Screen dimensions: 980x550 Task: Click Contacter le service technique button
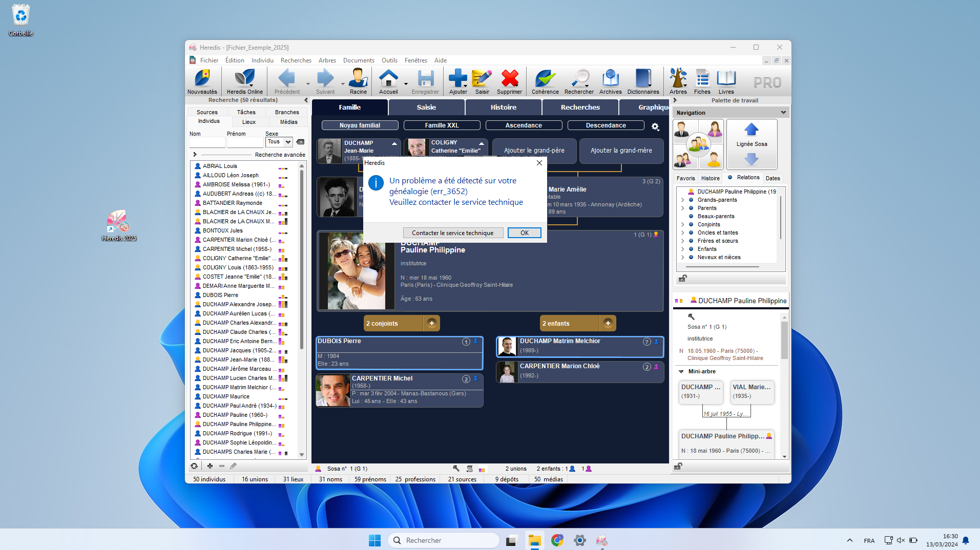(x=452, y=233)
